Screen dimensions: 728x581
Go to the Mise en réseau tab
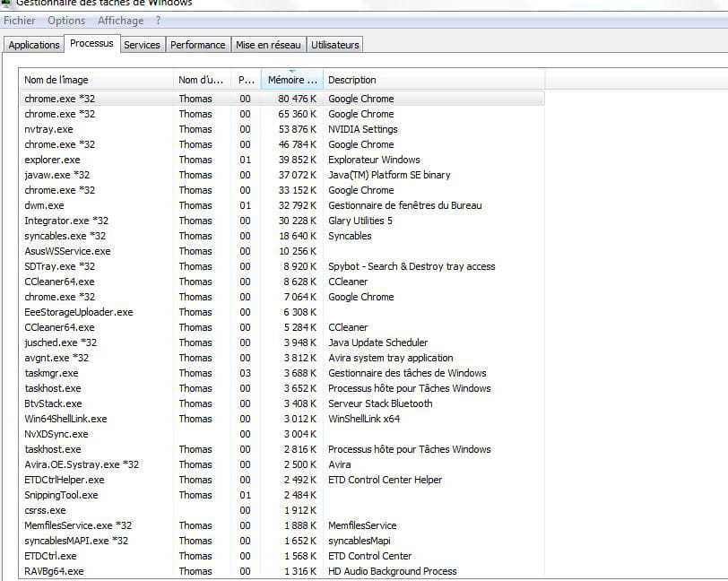[x=268, y=45]
